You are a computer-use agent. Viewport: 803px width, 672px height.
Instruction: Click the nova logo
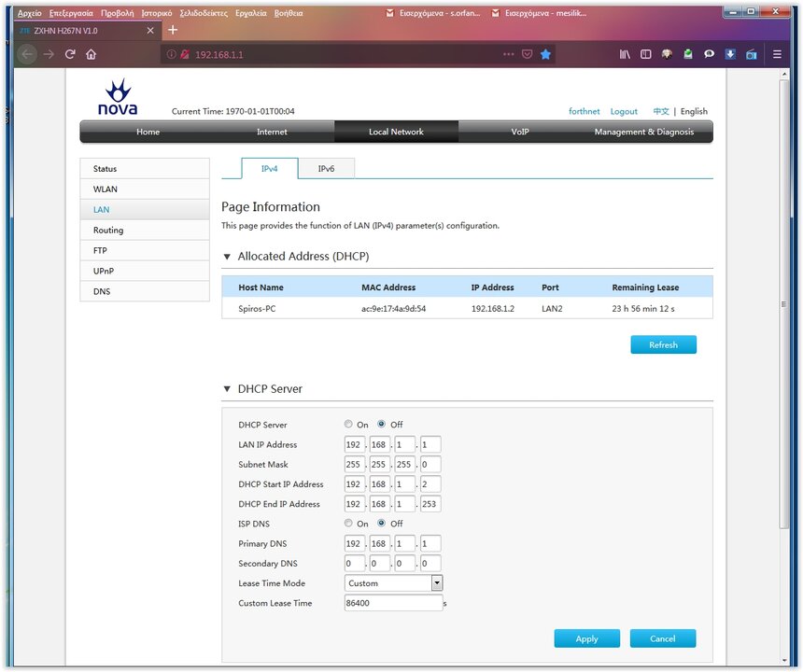118,97
